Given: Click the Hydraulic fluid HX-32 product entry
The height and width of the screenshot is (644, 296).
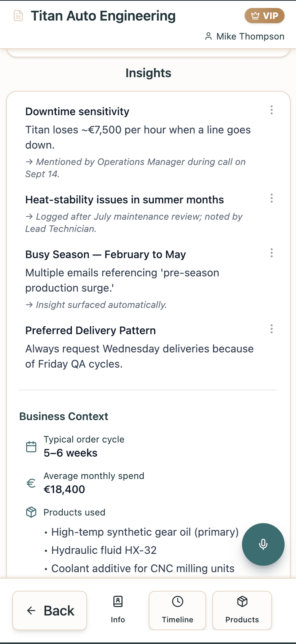Looking at the screenshot, I should click(x=104, y=550).
